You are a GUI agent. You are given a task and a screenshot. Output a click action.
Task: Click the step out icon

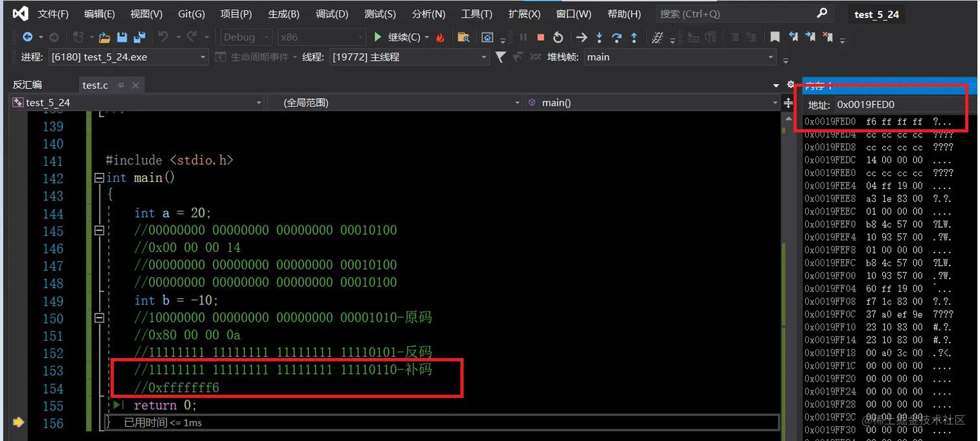tap(634, 38)
